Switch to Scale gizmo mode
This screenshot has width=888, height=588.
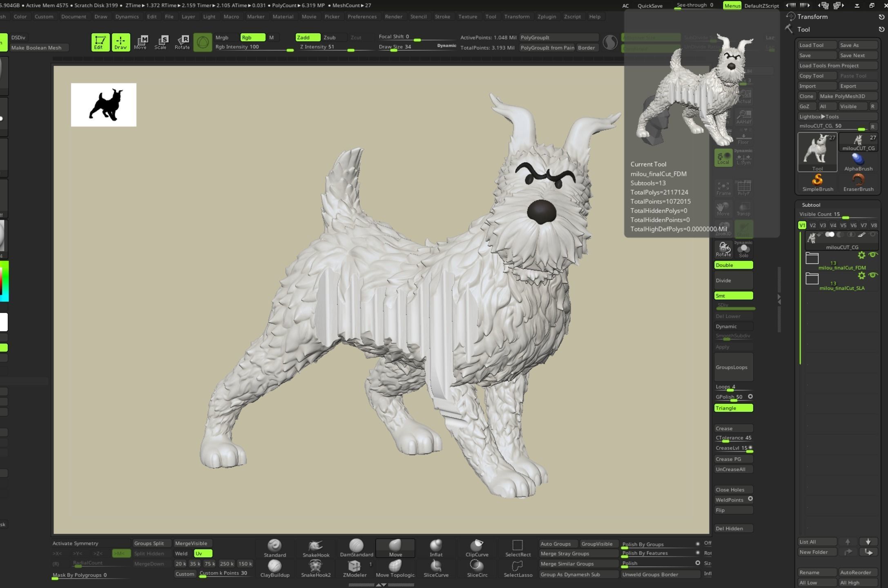click(161, 42)
